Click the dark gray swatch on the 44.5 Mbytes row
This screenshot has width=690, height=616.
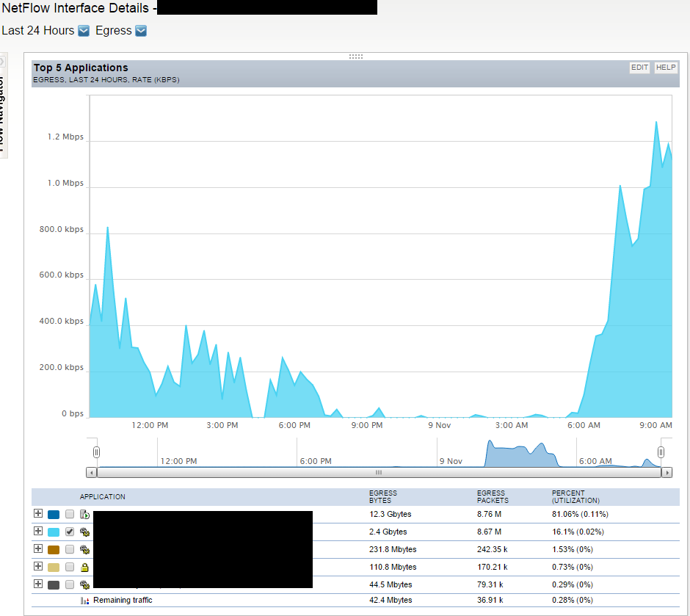[54, 584]
